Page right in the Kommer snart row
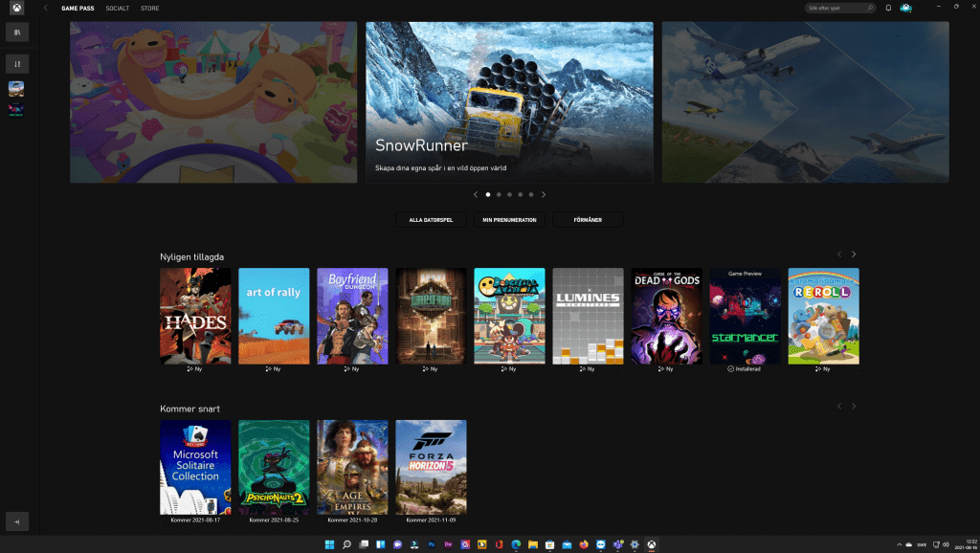 (x=854, y=407)
